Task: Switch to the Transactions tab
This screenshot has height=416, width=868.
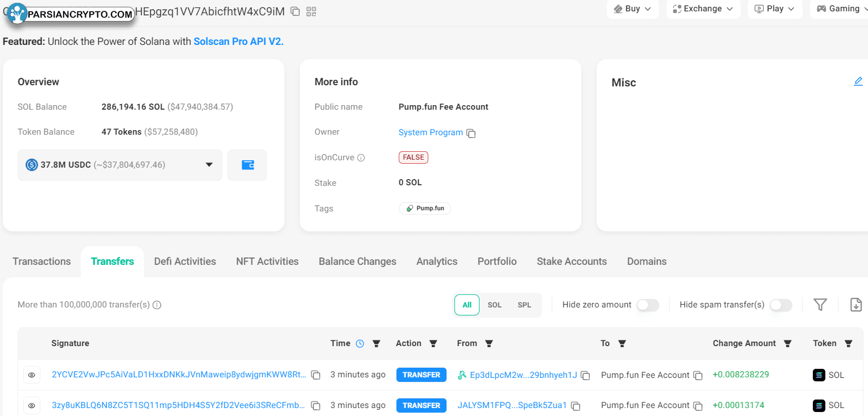Action: (42, 261)
